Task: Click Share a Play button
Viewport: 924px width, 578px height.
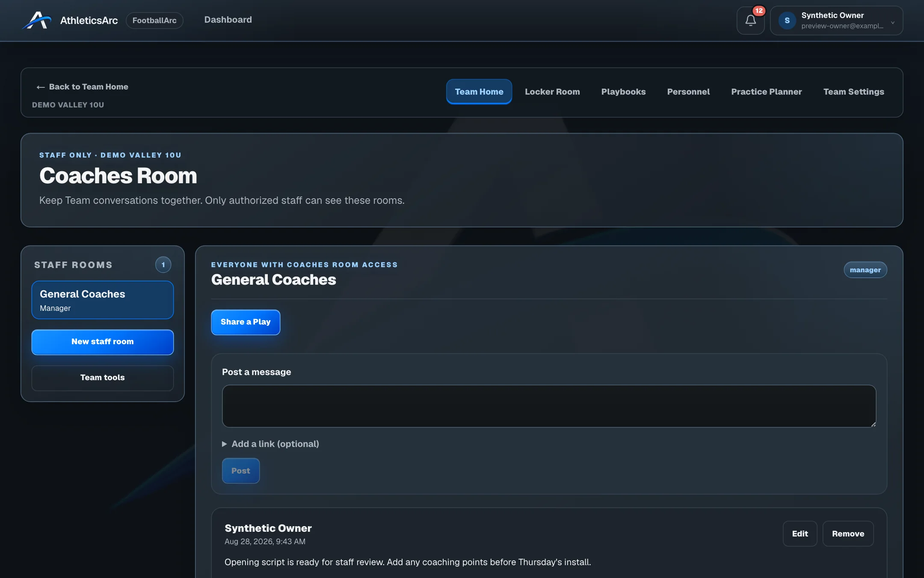Action: [x=246, y=322]
